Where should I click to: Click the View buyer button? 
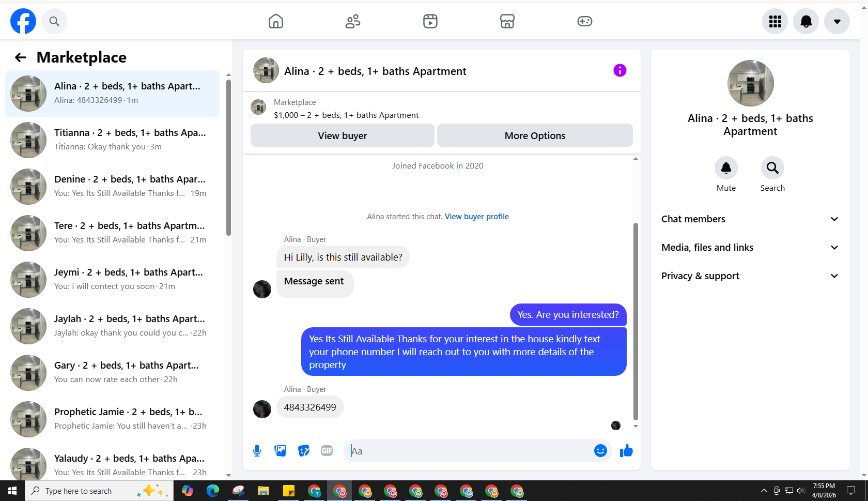(x=343, y=135)
